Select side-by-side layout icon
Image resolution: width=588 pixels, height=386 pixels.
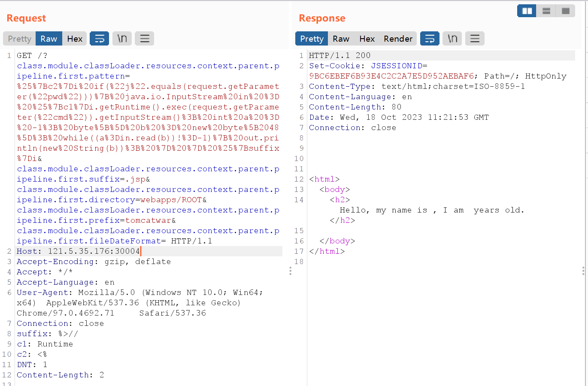click(527, 11)
